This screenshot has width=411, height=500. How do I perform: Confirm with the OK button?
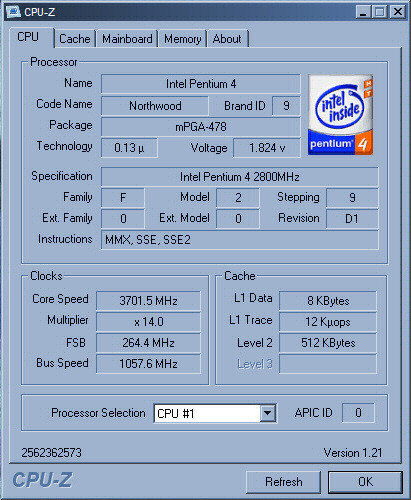click(365, 482)
